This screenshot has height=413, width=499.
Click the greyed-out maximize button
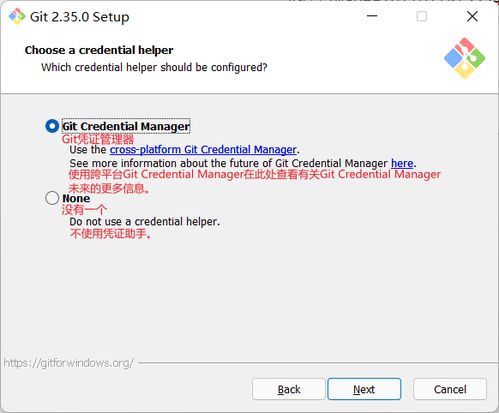point(422,16)
